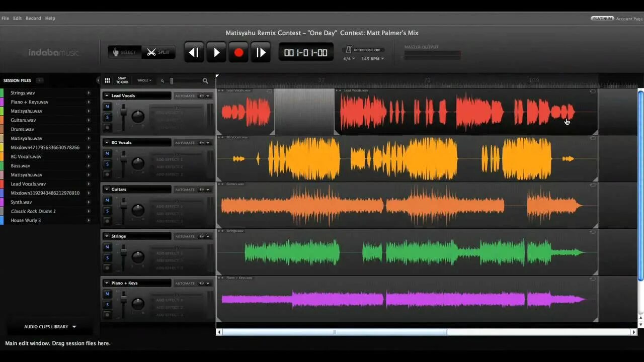This screenshot has width=644, height=362.
Task: Click the Guitars pan knob
Action: click(x=138, y=210)
